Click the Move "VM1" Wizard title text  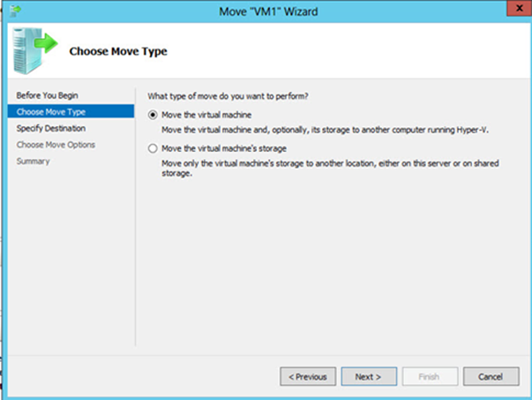point(266,11)
